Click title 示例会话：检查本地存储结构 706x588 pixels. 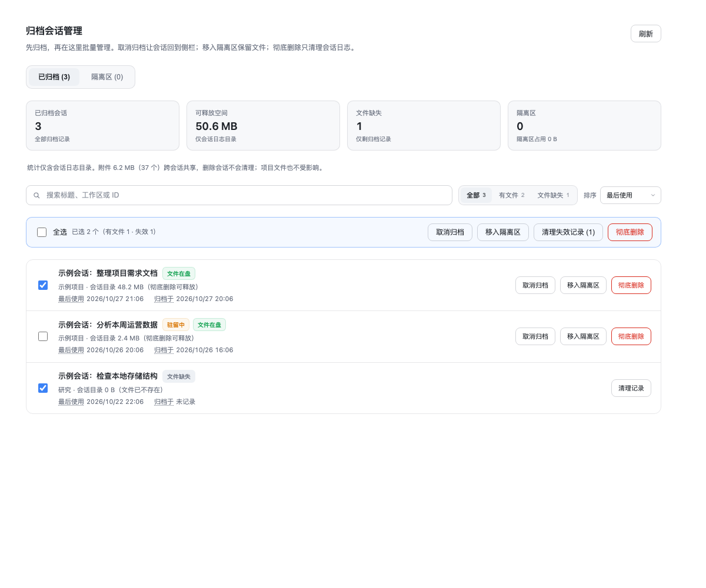[x=108, y=376]
